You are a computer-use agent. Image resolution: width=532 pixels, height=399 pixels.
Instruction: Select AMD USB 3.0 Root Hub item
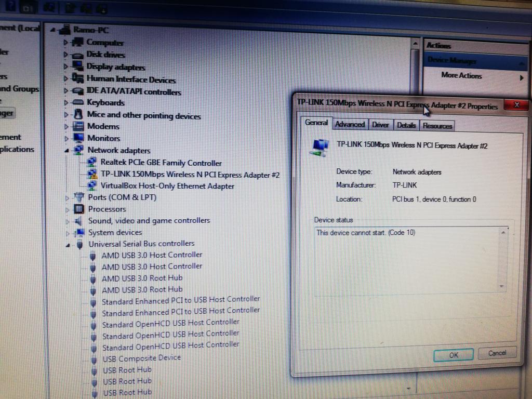pos(142,278)
